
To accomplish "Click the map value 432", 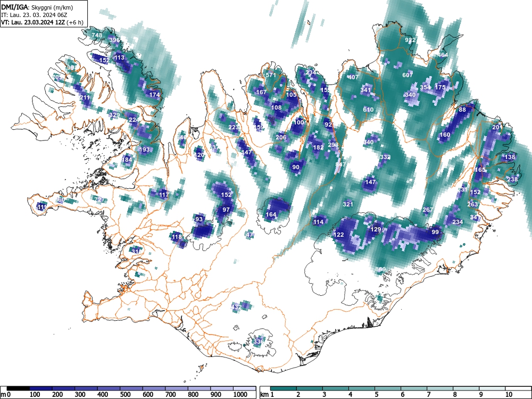I will coord(236,307).
